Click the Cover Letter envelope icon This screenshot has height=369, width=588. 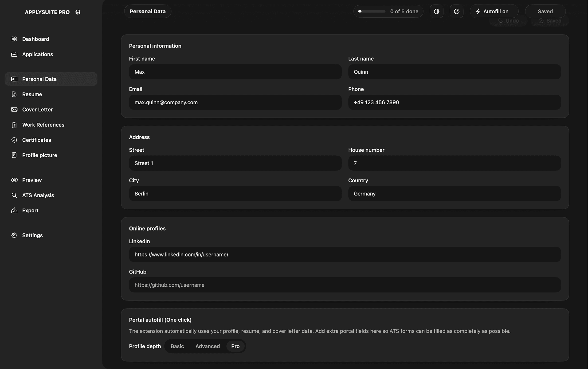[x=14, y=110]
